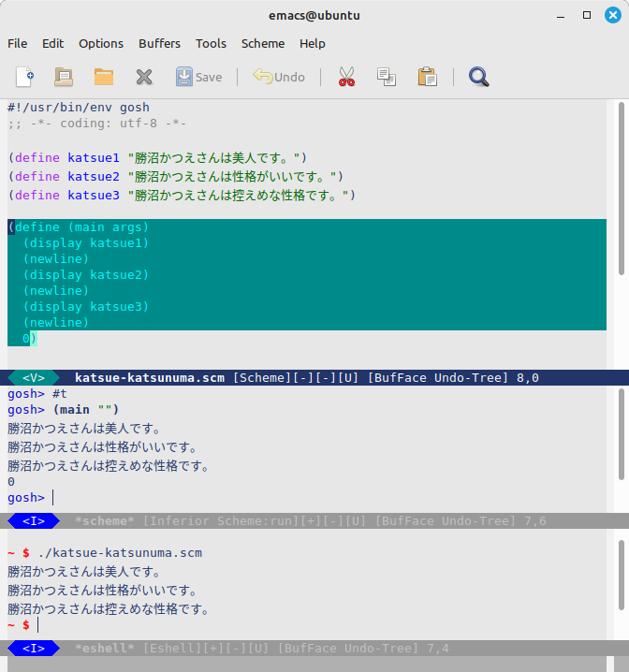
Task: Undo the last change
Action: click(x=279, y=77)
